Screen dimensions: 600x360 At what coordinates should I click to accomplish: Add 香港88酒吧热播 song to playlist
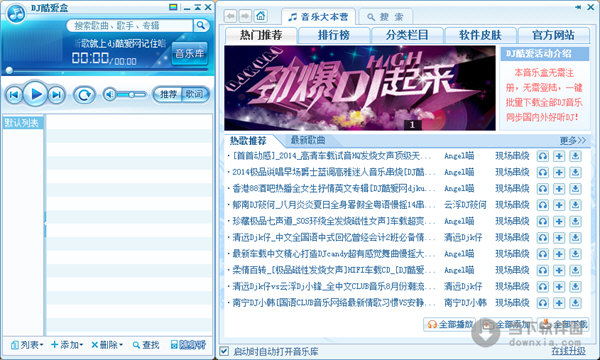click(x=559, y=189)
